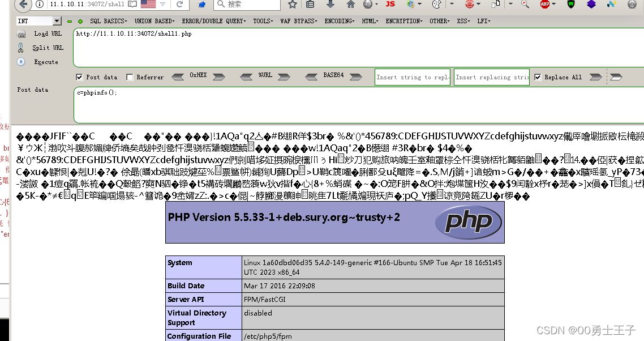This screenshot has height=341, width=644.
Task: Open the downloads arrow icon
Action: pos(330,4)
